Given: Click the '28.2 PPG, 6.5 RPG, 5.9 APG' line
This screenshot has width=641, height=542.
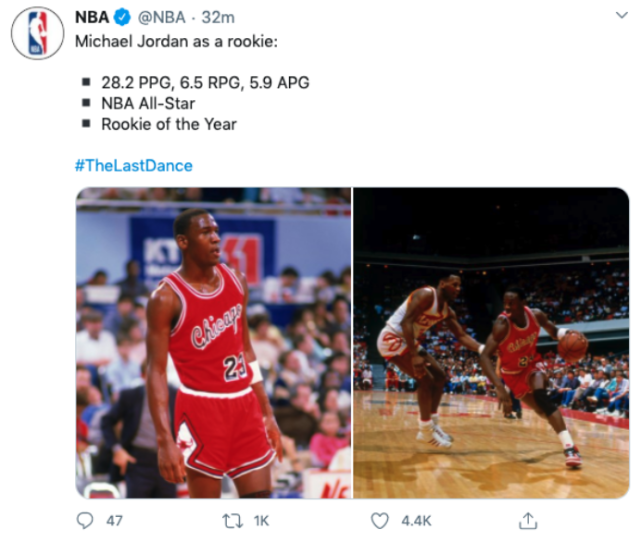Looking at the screenshot, I should (x=205, y=83).
